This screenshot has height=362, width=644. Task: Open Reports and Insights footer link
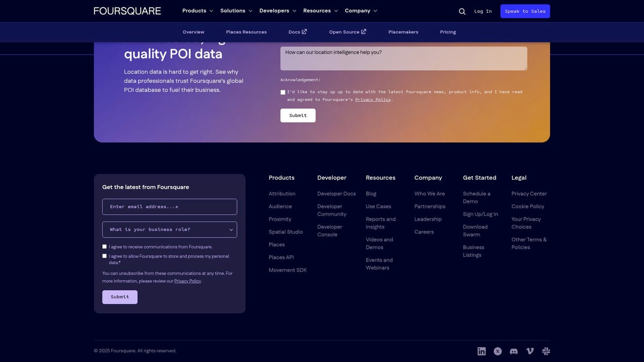(x=380, y=223)
